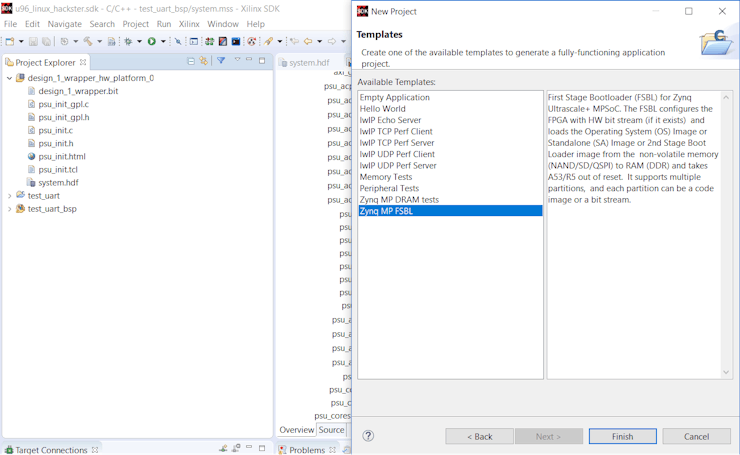Expand the test_uart project node

click(9, 195)
